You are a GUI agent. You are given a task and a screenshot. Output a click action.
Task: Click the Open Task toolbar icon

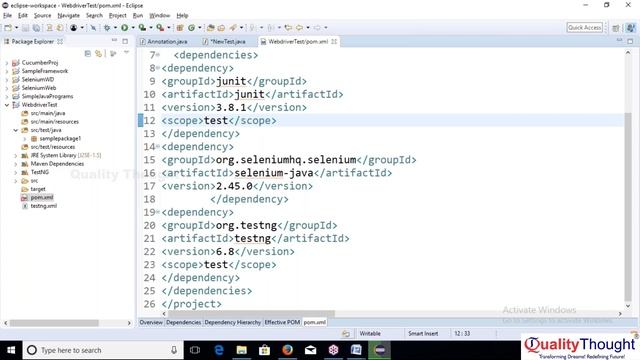pyautogui.click(x=221, y=28)
